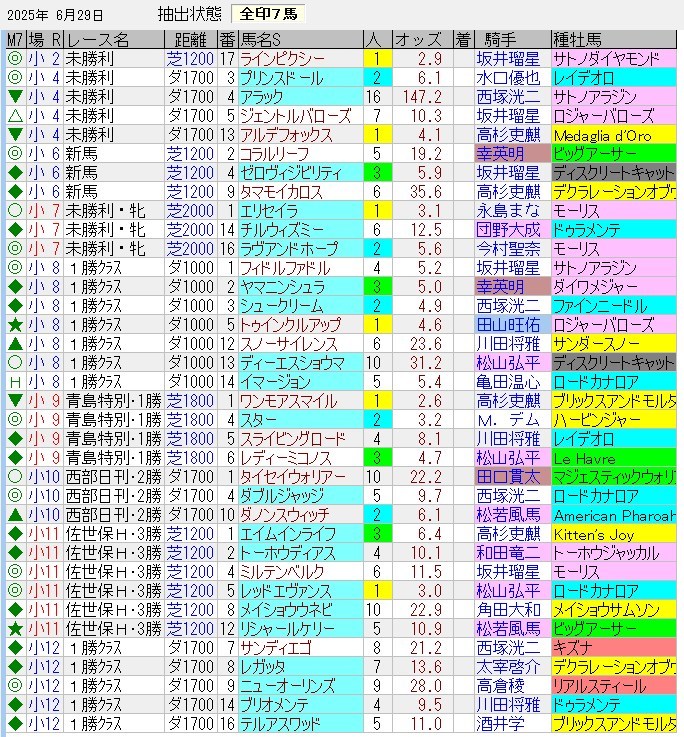The width and height of the screenshot is (684, 737).
Task: Click the star mark beside トゥインクルアップ
Action: pos(16,324)
